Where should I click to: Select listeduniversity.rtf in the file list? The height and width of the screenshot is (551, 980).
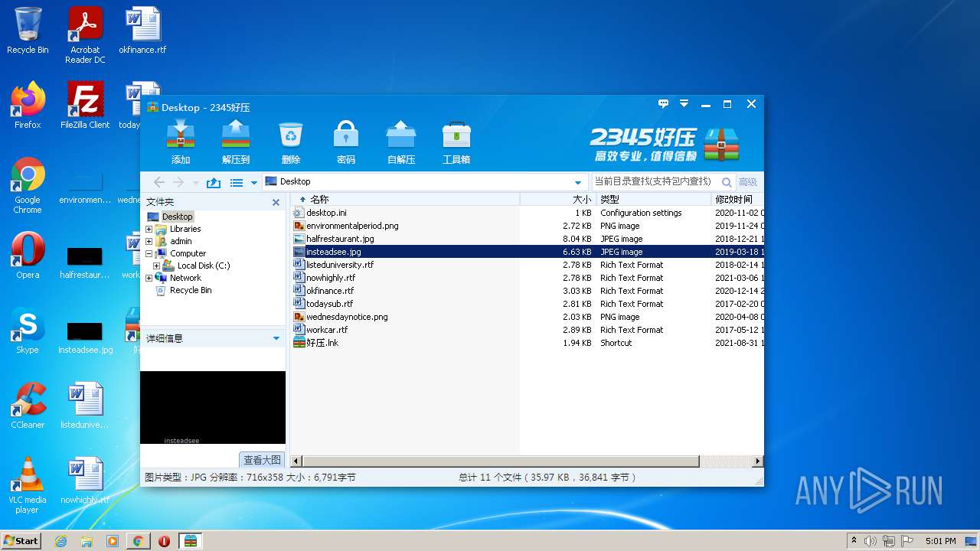coord(528,265)
